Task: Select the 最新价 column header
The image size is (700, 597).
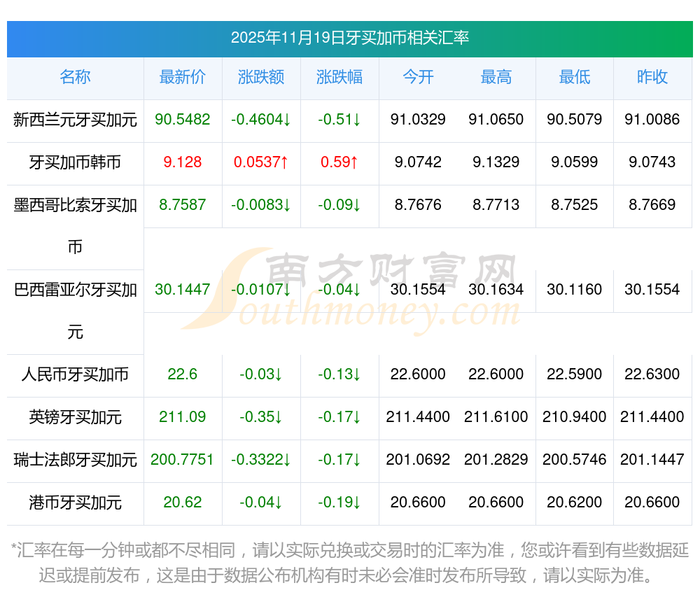Action: 183,77
